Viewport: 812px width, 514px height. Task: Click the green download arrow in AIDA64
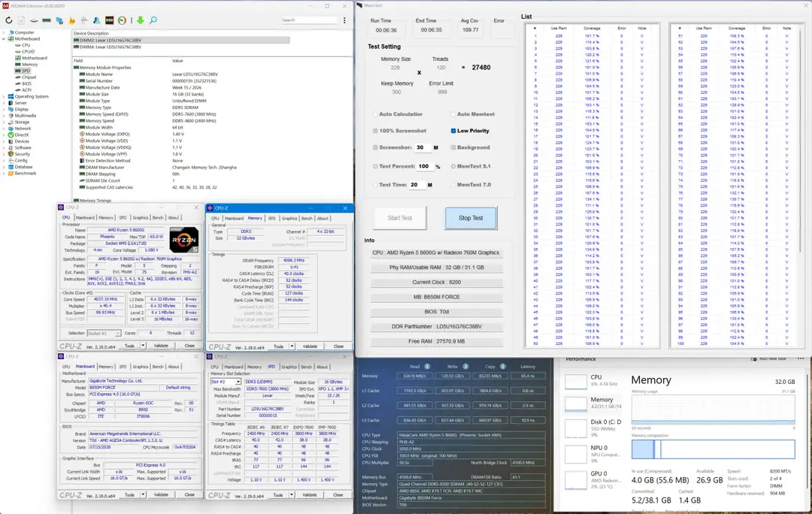tap(141, 20)
